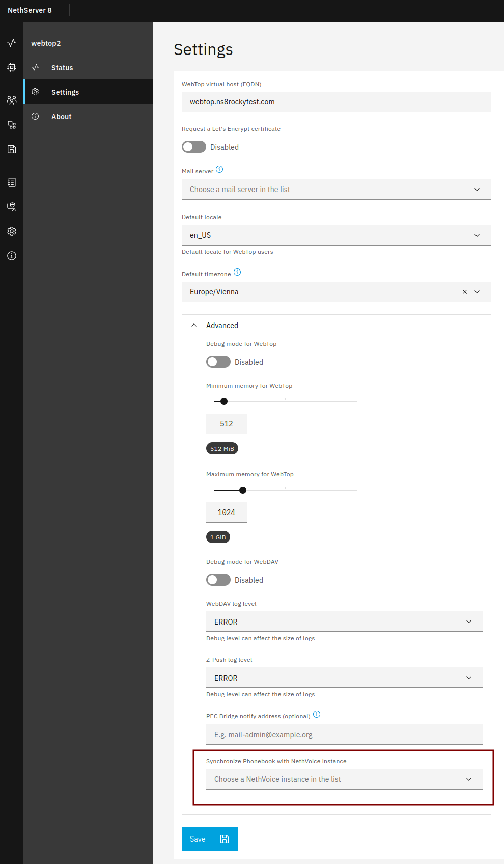Toggle Debug mode for WebDAV
This screenshot has height=864, width=504.
[218, 580]
